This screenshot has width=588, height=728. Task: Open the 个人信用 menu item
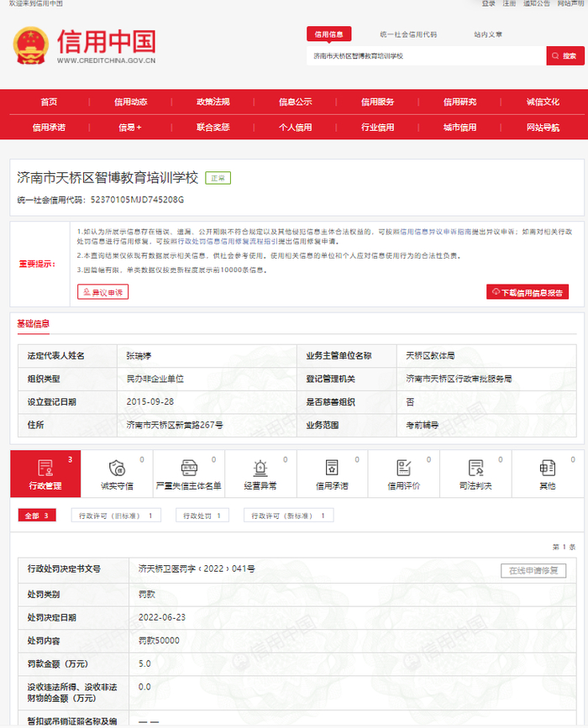[295, 128]
